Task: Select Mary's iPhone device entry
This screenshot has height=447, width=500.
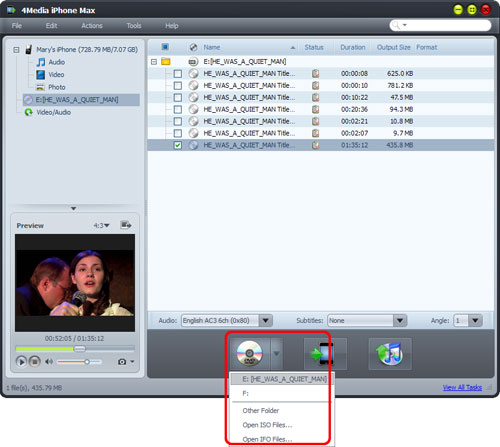Action: click(x=87, y=50)
